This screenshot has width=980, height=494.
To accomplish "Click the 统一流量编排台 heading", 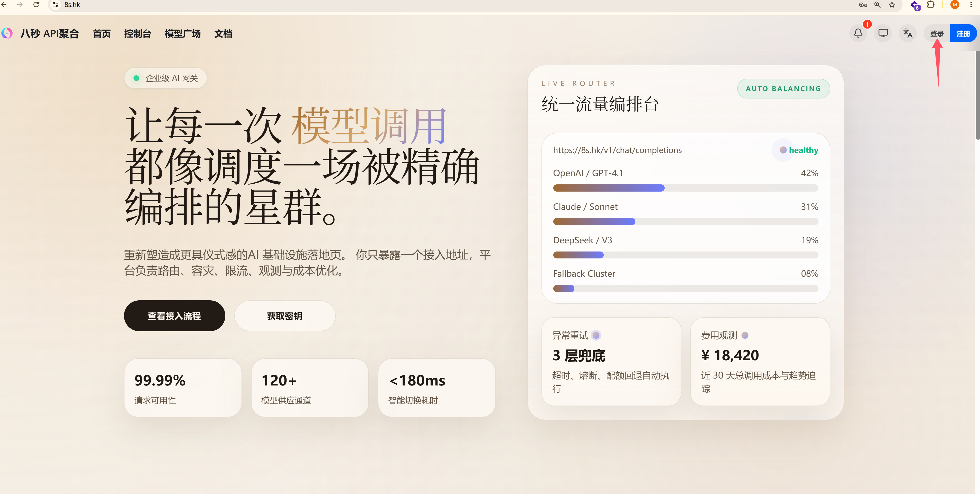I will (x=600, y=104).
